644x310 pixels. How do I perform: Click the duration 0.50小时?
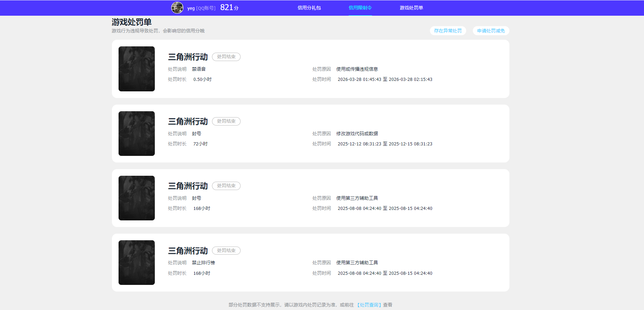pos(203,80)
